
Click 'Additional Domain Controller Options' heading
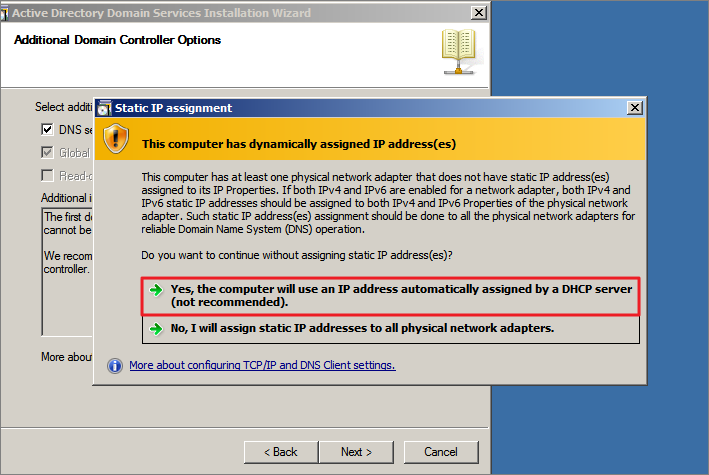point(118,40)
